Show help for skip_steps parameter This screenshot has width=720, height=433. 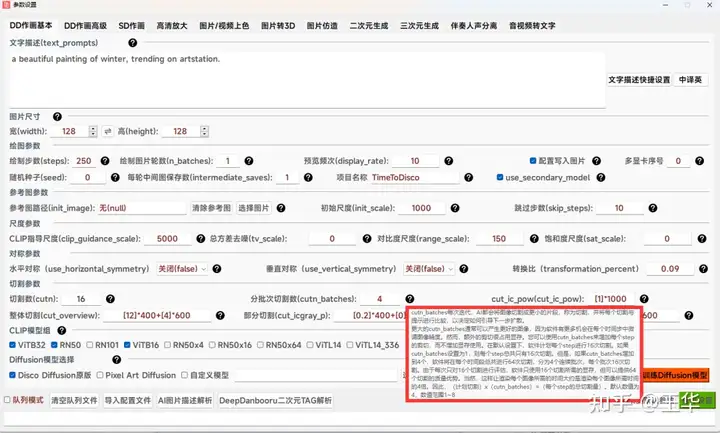(x=652, y=208)
